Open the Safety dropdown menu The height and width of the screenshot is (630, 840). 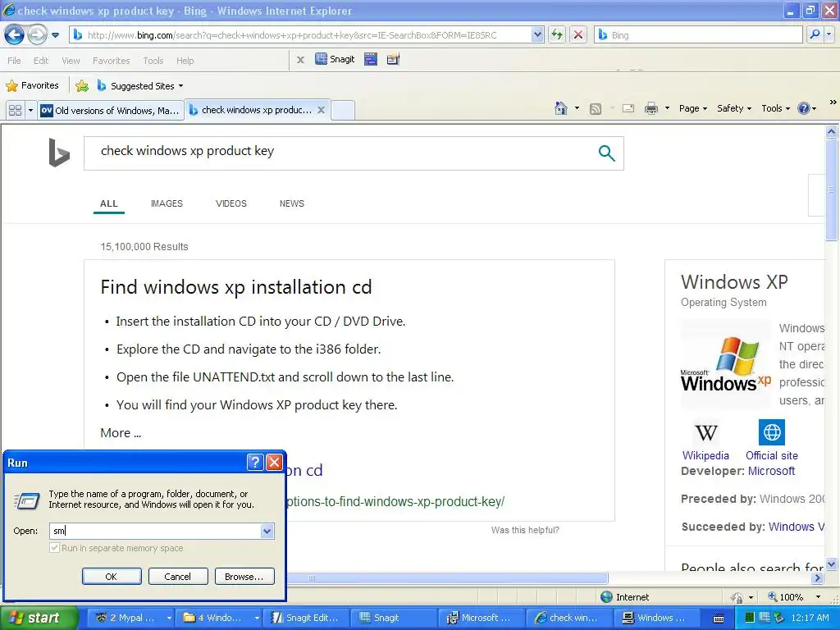734,108
